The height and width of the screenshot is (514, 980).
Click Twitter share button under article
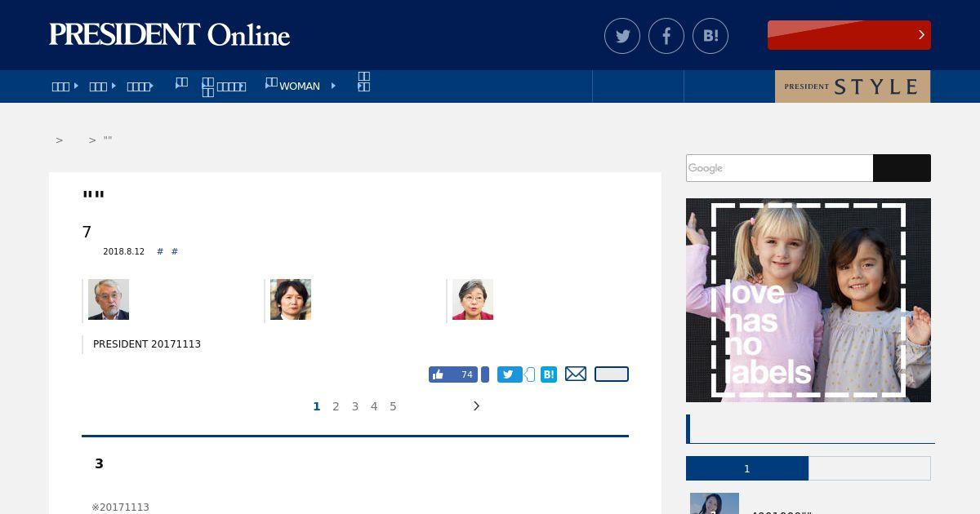(510, 374)
